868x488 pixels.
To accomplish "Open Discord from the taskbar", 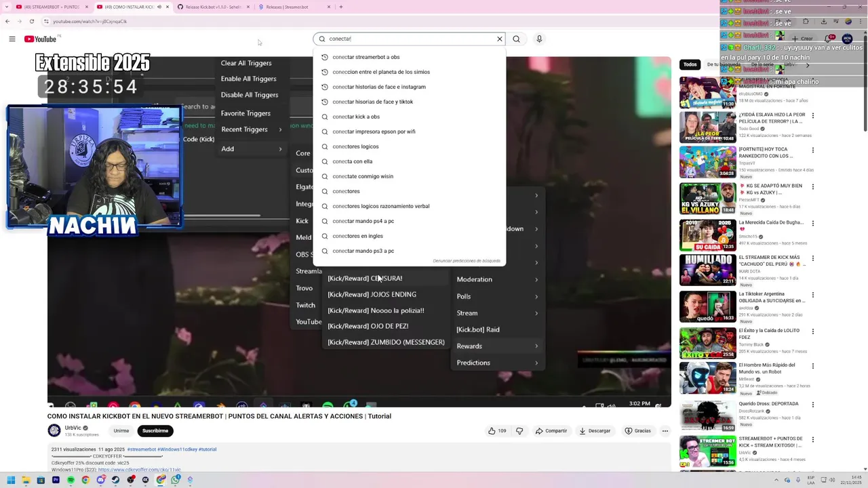I will [x=100, y=480].
